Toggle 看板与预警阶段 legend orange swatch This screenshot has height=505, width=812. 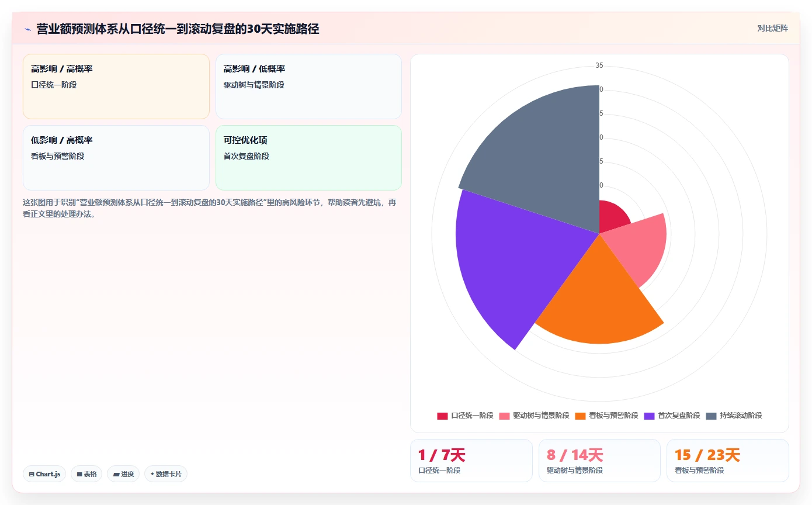tap(580, 416)
